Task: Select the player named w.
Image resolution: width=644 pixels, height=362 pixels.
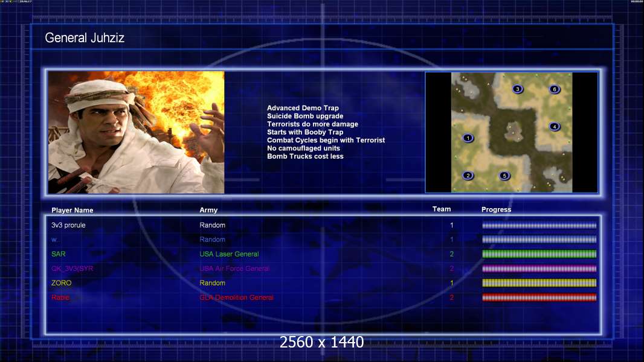Action: 54,240
